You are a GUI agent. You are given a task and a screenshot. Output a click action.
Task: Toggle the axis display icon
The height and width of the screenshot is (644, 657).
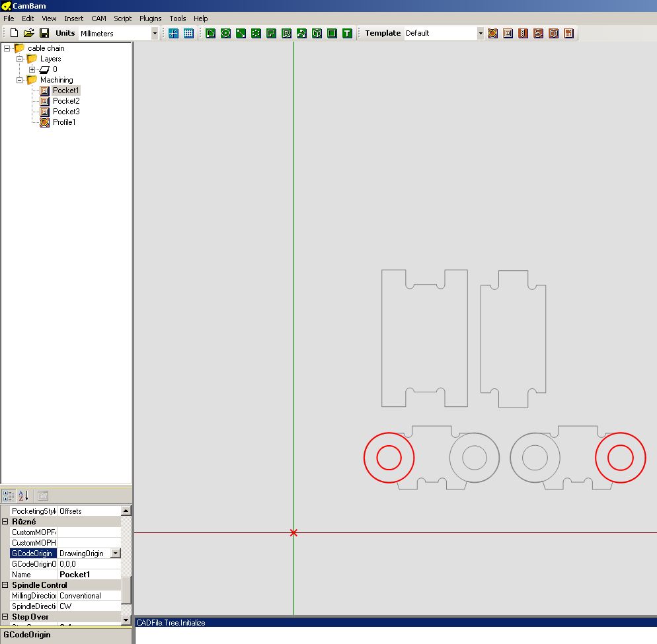point(174,33)
